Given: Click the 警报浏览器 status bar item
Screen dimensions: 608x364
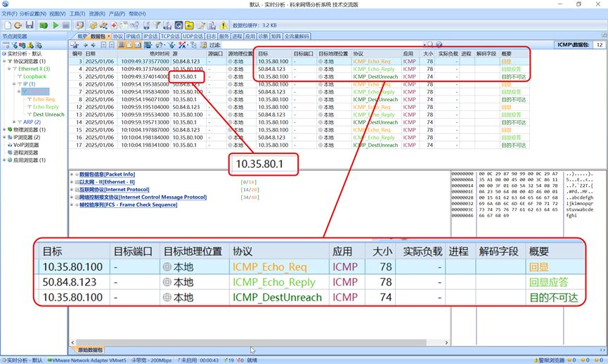Looking at the screenshot, I should coord(551,360).
